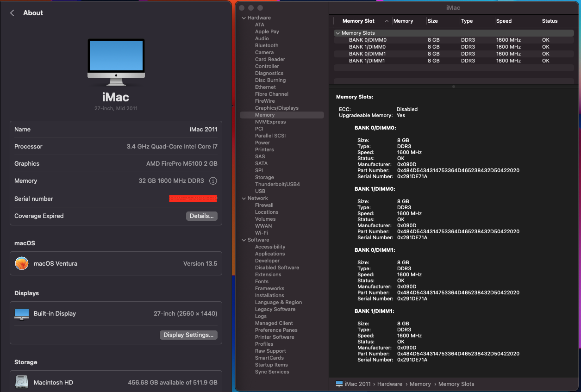The image size is (581, 392).
Task: Select BANK 1/DIMM0 table row
Action: (x=454, y=47)
